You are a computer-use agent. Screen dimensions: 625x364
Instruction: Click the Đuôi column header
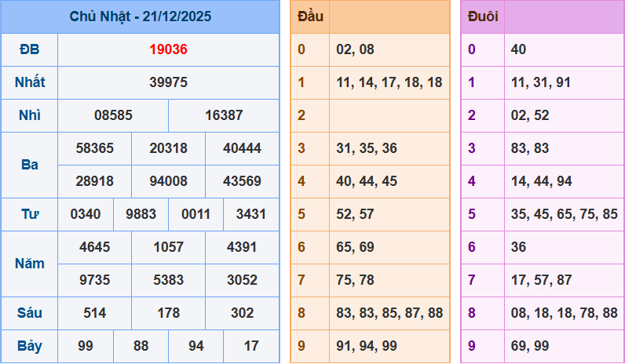pos(482,16)
